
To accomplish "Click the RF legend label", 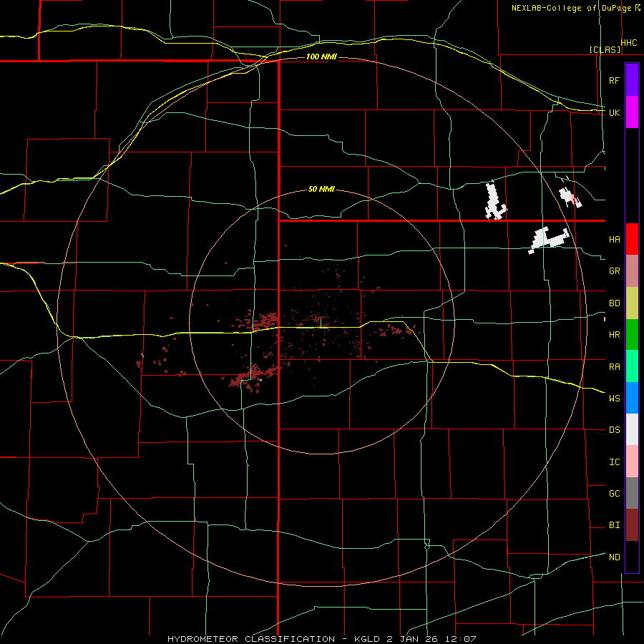I will [x=614, y=80].
